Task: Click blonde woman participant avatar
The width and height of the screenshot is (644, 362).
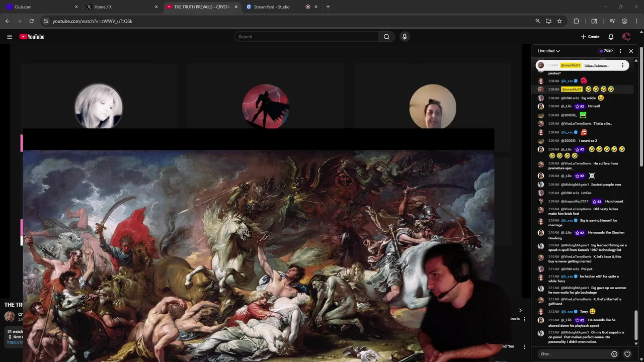Action: 99,107
